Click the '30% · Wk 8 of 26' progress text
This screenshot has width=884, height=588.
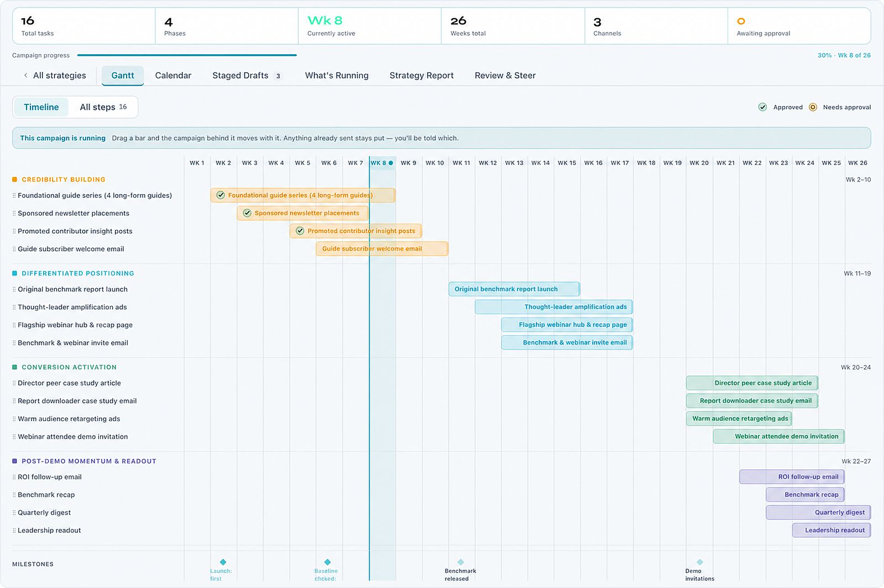844,55
